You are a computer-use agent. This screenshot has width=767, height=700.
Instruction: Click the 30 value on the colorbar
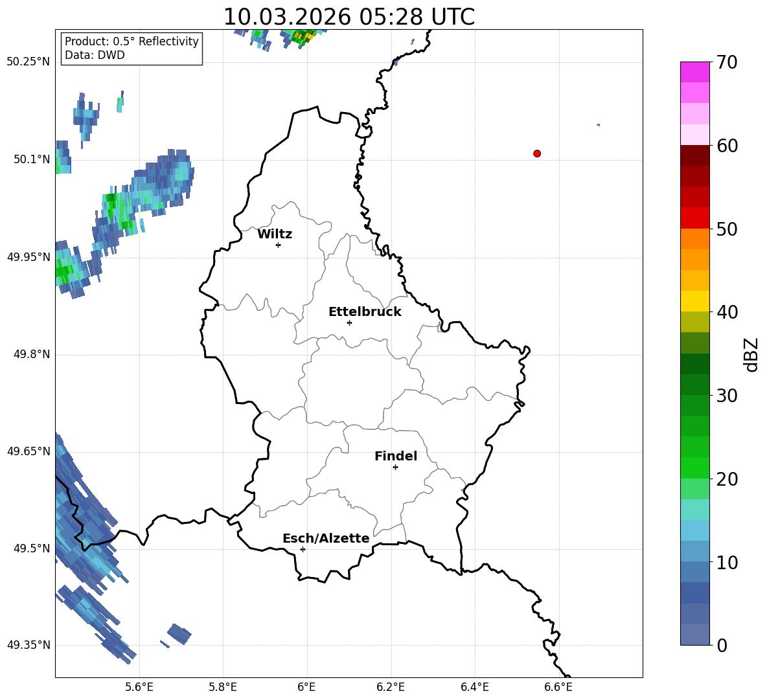coord(727,395)
